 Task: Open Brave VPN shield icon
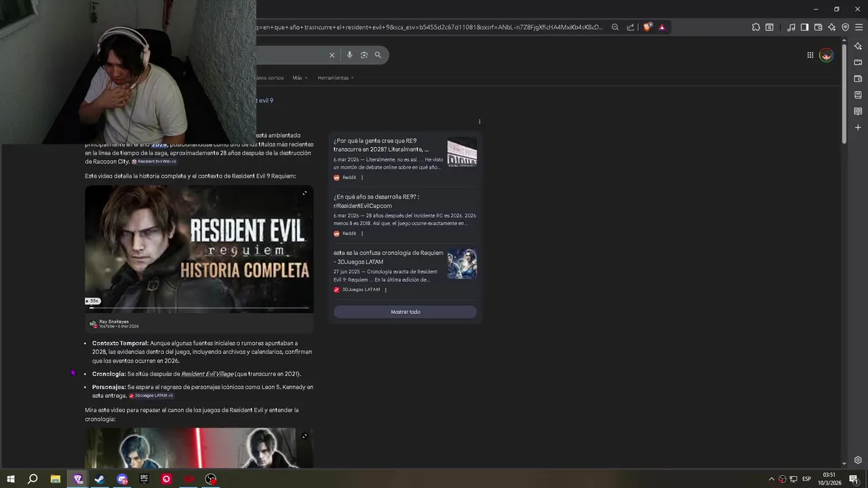click(x=845, y=27)
